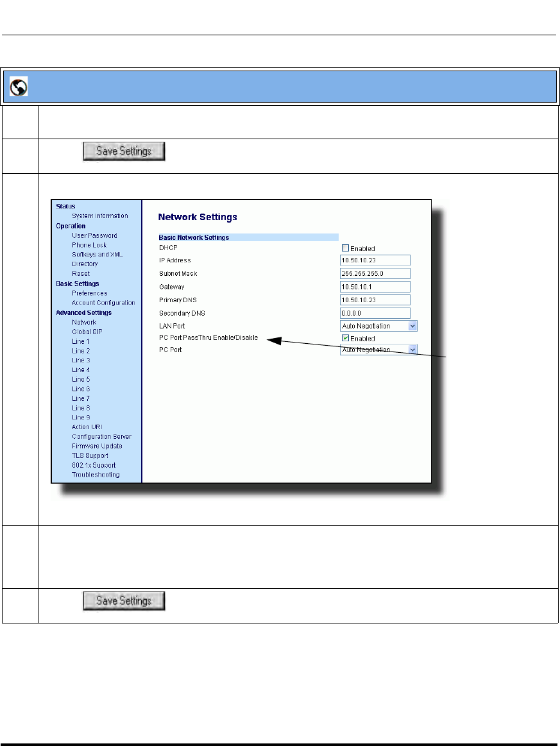Select Line 7 in the sidebar

pos(81,398)
